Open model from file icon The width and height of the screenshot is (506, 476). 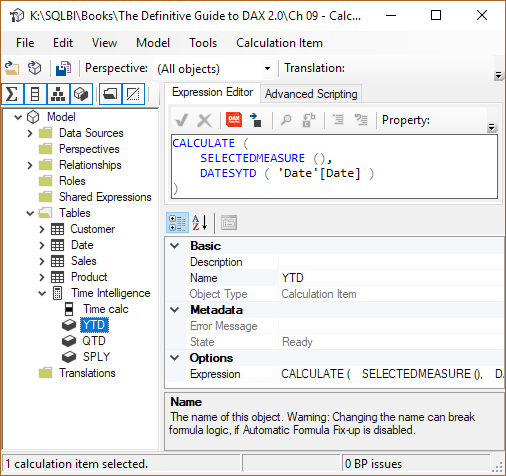tap(12, 68)
